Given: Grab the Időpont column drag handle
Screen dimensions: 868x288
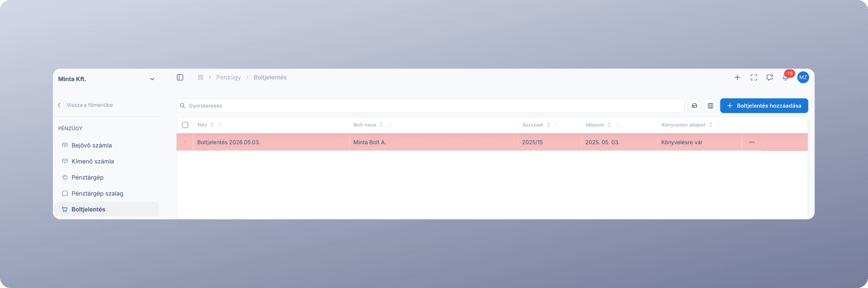Looking at the screenshot, I should [x=618, y=125].
